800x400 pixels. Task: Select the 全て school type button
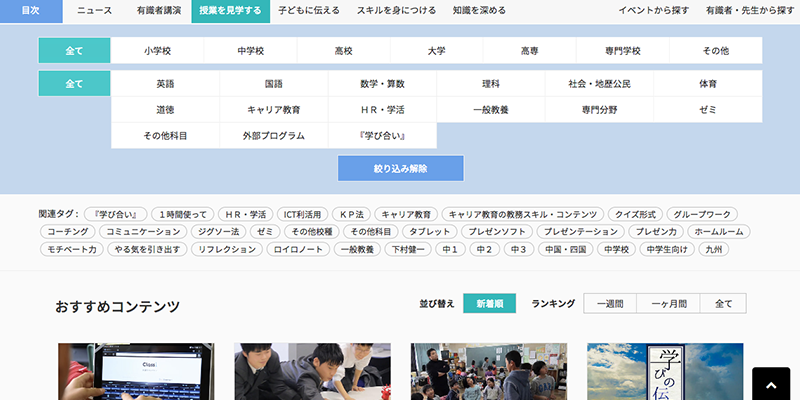[x=74, y=50]
